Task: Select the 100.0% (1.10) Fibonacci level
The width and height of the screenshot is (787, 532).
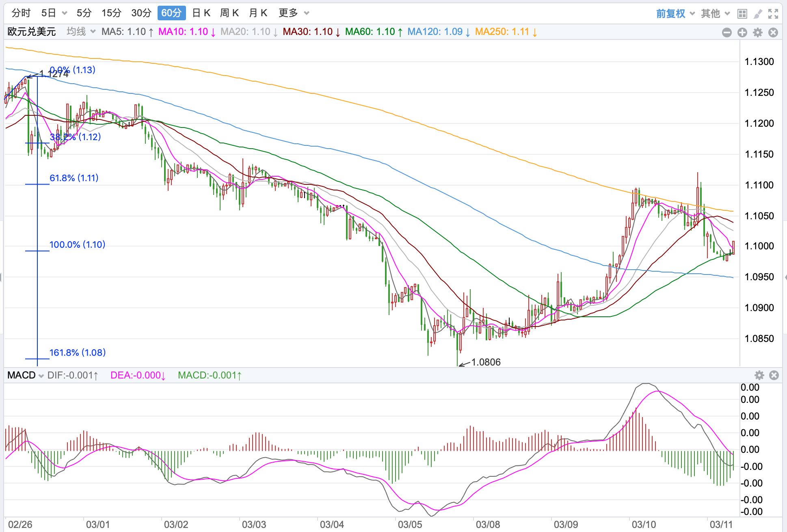Action: click(77, 244)
